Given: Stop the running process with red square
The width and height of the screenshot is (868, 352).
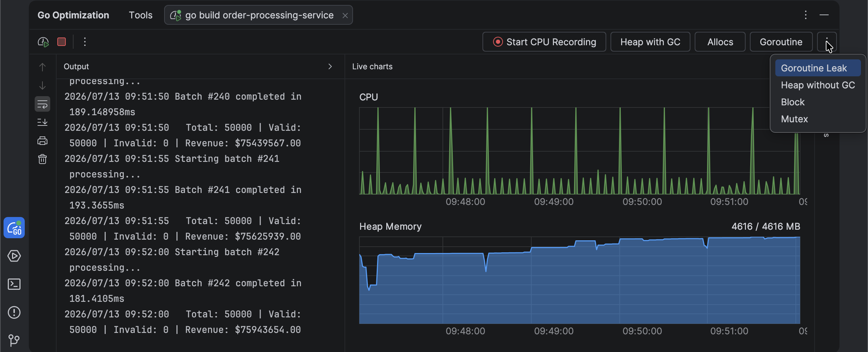Looking at the screenshot, I should (x=62, y=42).
